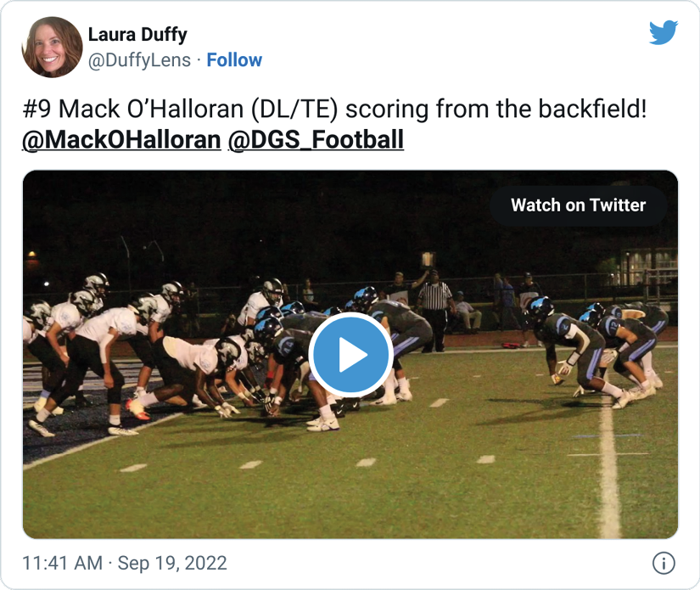Click the Twitter bird logo
Viewport: 700px width, 590px height.
664,32
